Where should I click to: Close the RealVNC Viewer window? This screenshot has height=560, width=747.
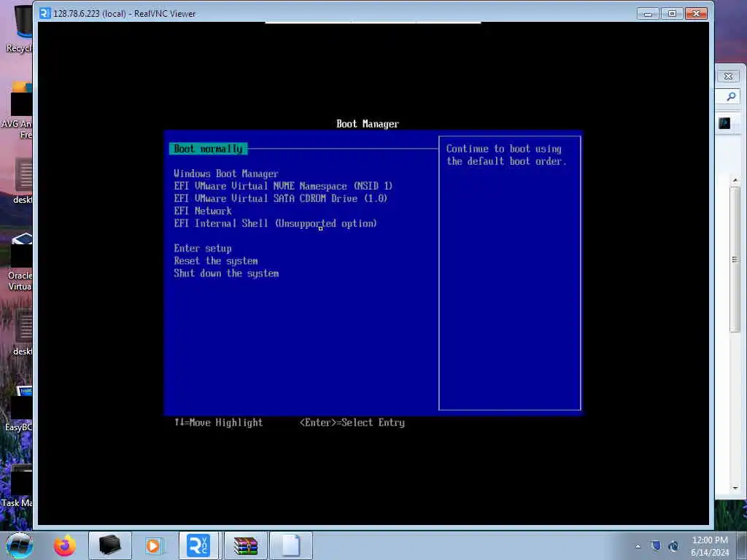(x=696, y=13)
